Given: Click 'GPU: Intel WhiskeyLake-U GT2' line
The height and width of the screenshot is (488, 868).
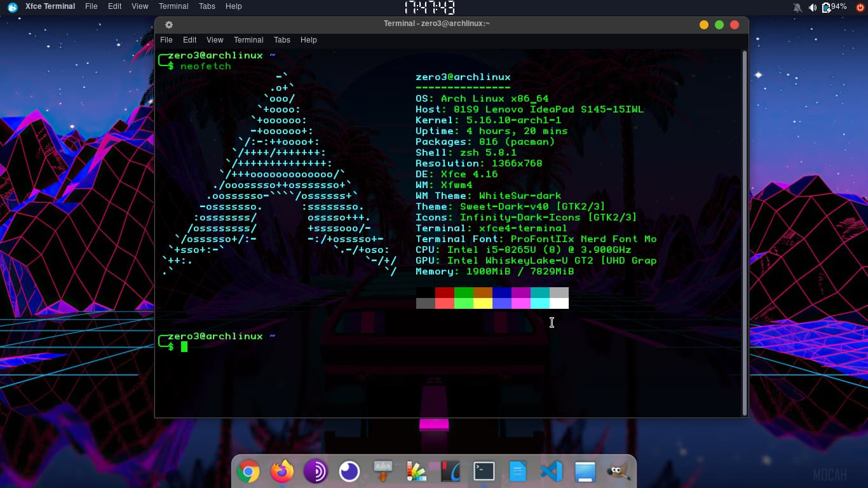Looking at the screenshot, I should point(536,261).
